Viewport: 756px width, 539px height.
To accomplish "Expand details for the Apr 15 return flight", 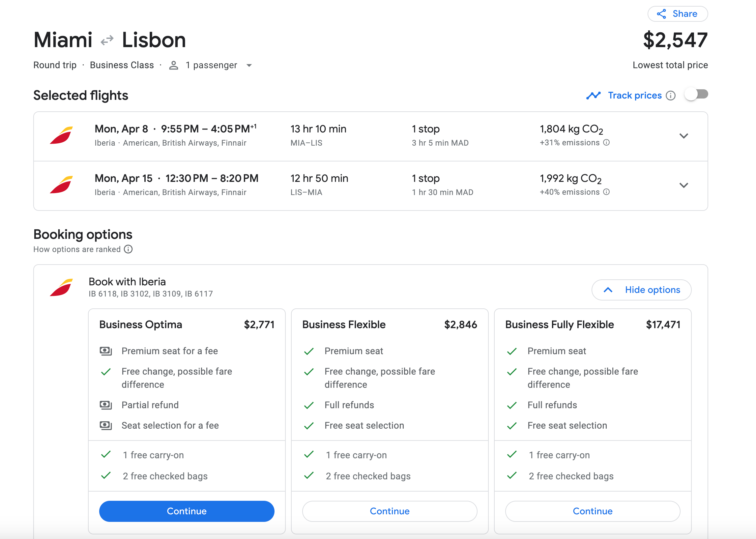I will pyautogui.click(x=684, y=185).
